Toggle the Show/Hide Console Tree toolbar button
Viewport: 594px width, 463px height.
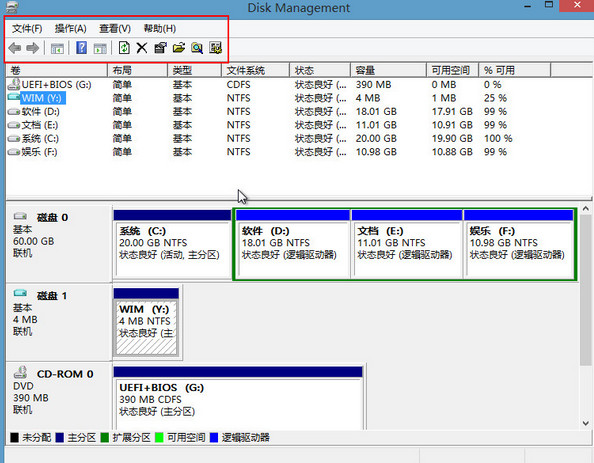(57, 48)
